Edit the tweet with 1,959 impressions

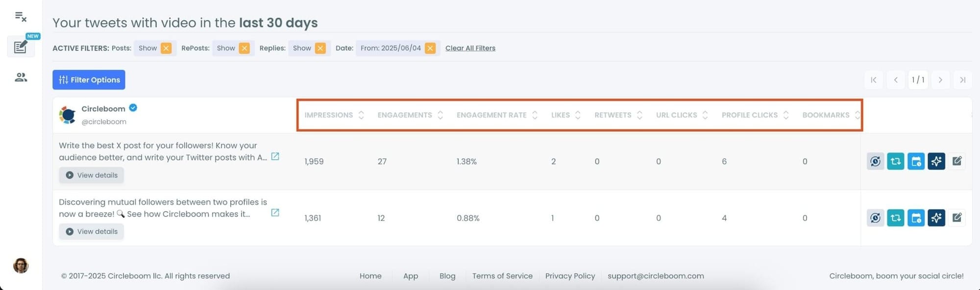[x=957, y=161]
